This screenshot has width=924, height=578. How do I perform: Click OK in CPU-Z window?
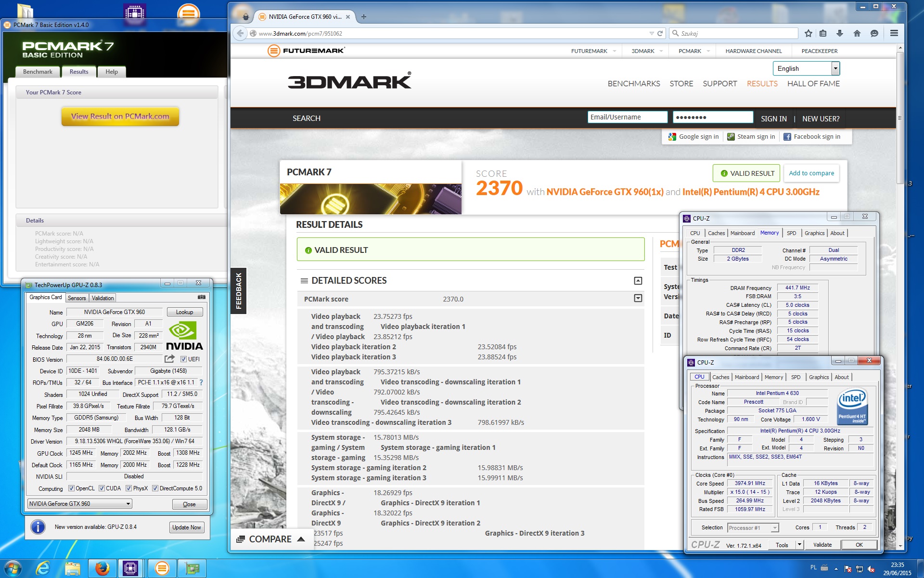[859, 545]
